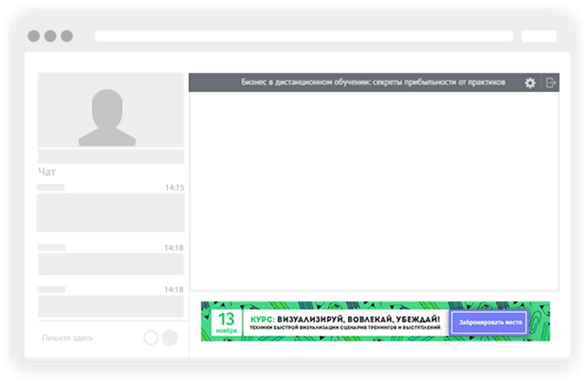Click the exit webinar icon

[550, 82]
